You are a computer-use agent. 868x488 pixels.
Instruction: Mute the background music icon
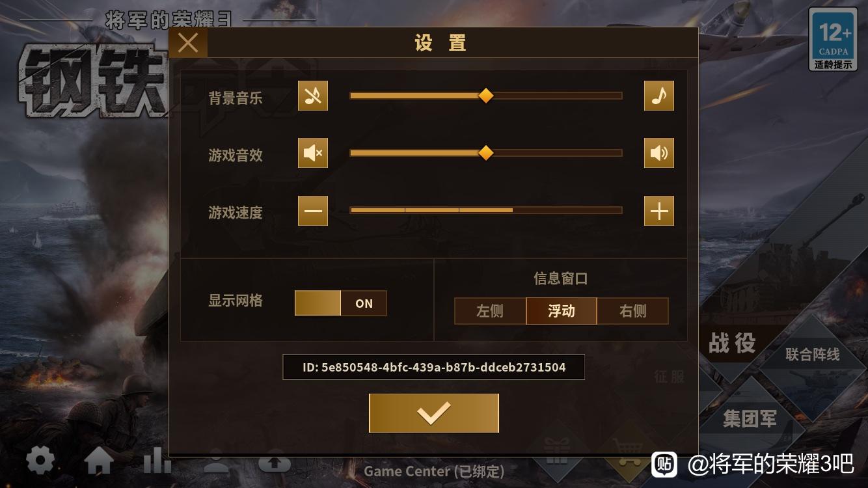click(313, 96)
